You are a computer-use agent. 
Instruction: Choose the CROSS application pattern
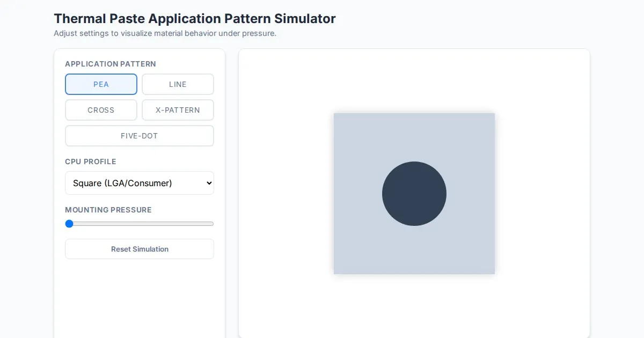click(101, 110)
